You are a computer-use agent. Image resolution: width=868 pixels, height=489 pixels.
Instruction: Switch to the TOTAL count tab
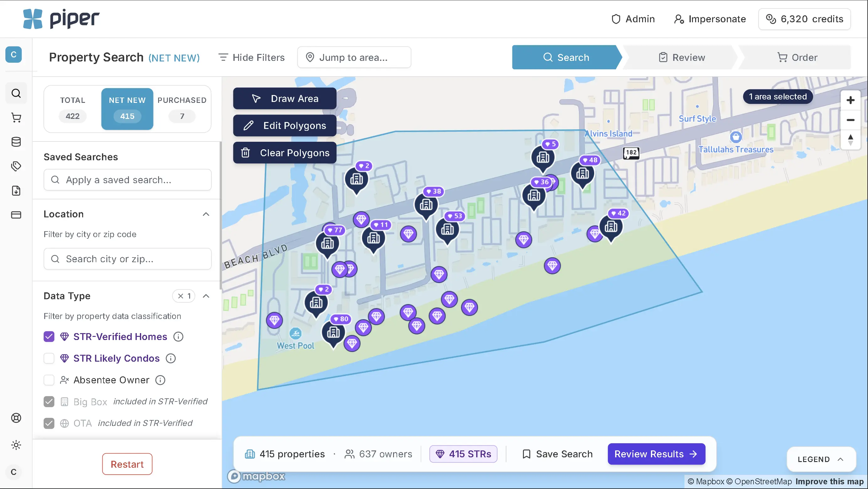pyautogui.click(x=72, y=109)
